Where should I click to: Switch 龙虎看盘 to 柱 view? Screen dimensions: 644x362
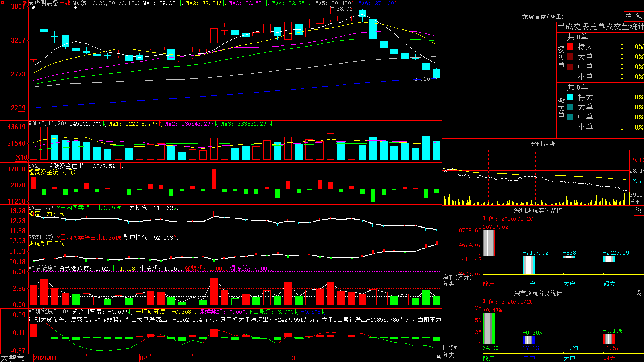629,16
